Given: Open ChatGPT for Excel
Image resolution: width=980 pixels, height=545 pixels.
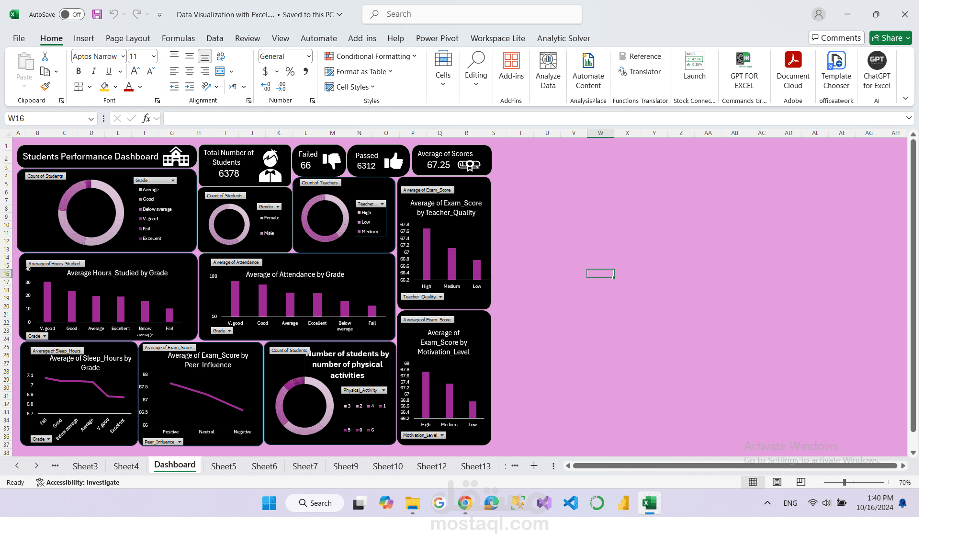Looking at the screenshot, I should [x=876, y=70].
